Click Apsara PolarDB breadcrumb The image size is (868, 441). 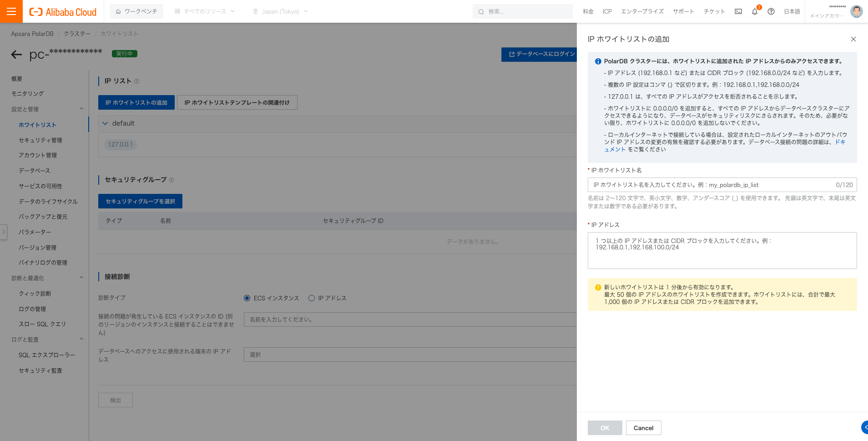tap(32, 34)
